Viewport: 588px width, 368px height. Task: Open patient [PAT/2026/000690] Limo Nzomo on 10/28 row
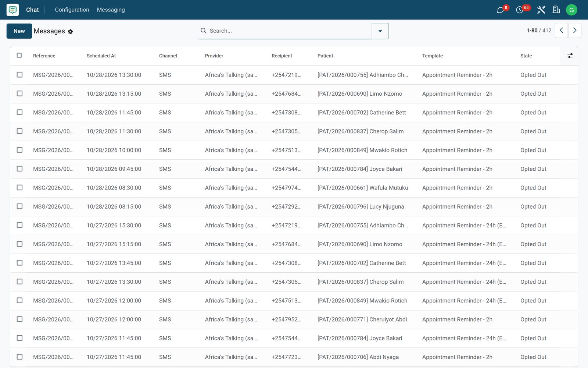point(360,94)
